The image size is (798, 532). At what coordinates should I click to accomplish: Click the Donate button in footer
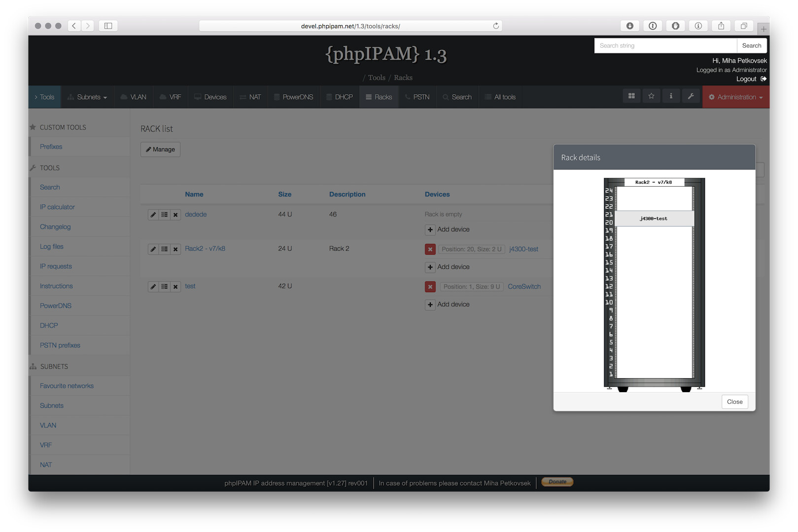coord(557,482)
